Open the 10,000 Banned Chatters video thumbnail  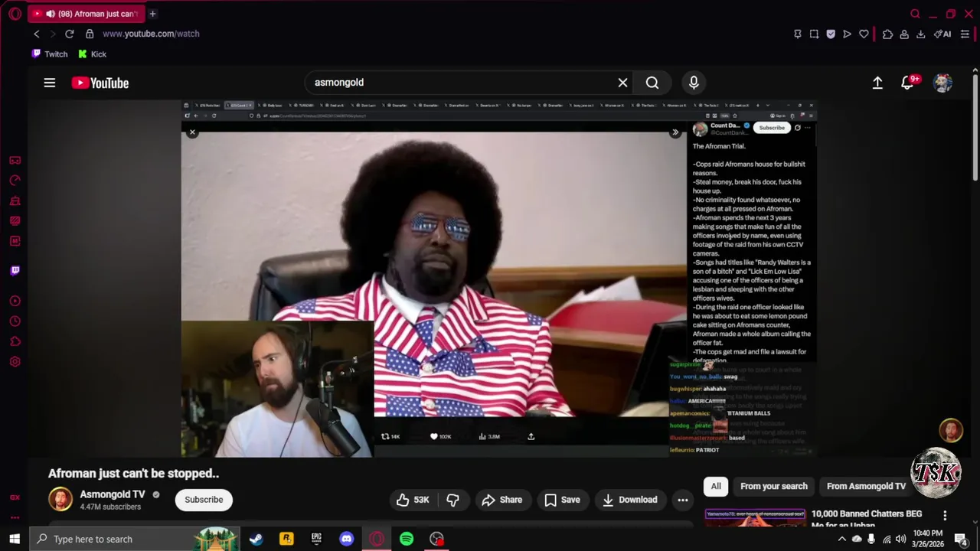(x=755, y=518)
